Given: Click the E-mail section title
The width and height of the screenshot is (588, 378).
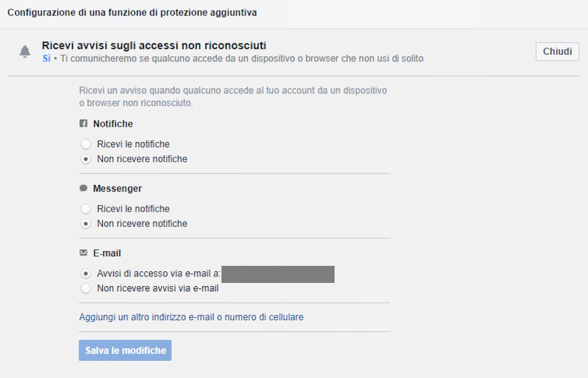Looking at the screenshot, I should (x=107, y=254).
